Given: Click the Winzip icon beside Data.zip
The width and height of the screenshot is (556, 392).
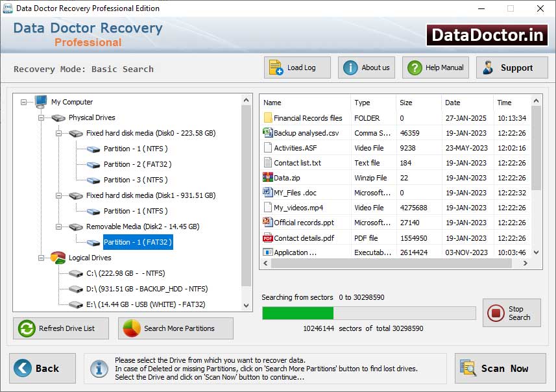Looking at the screenshot, I should [267, 178].
